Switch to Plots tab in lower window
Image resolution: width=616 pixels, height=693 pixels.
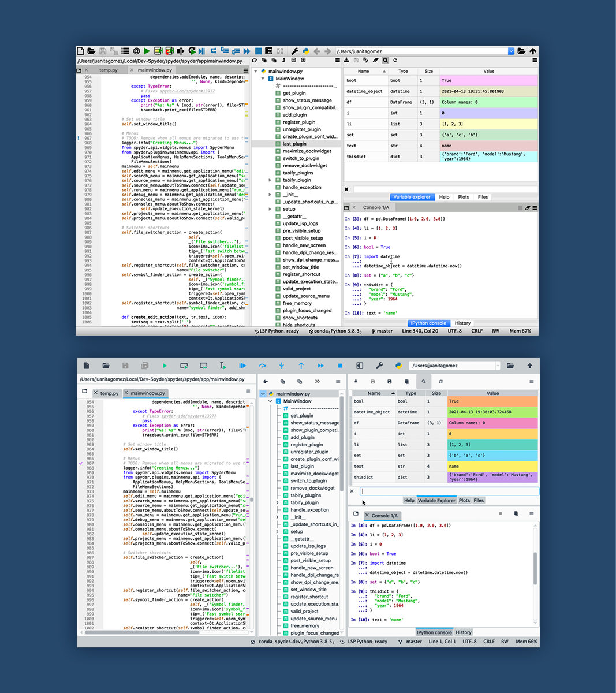coord(464,501)
